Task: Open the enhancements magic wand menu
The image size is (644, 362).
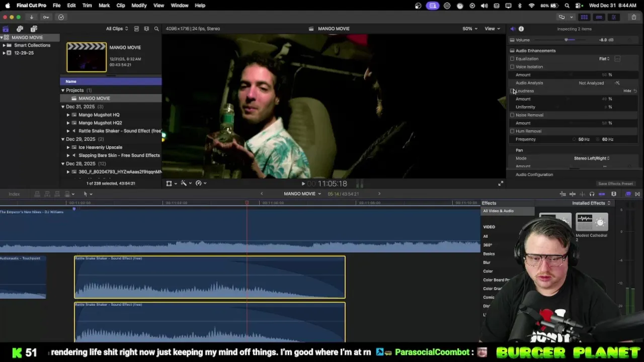Action: tap(185, 184)
